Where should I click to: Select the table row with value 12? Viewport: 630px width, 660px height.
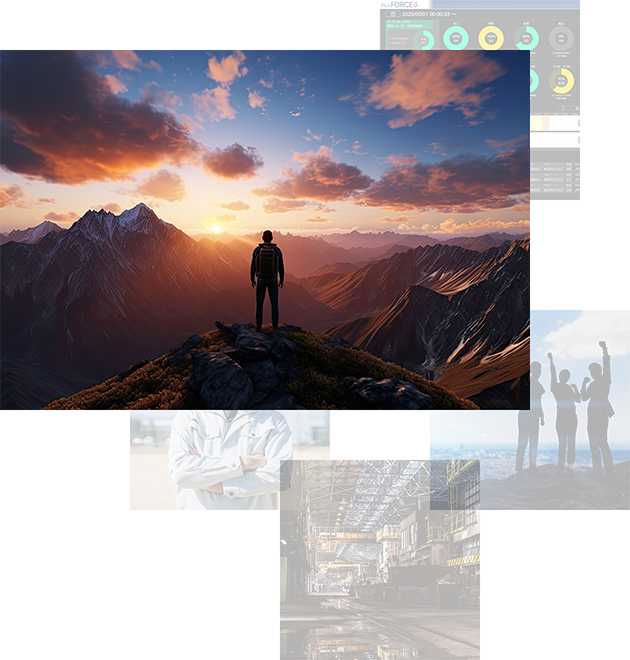555,180
